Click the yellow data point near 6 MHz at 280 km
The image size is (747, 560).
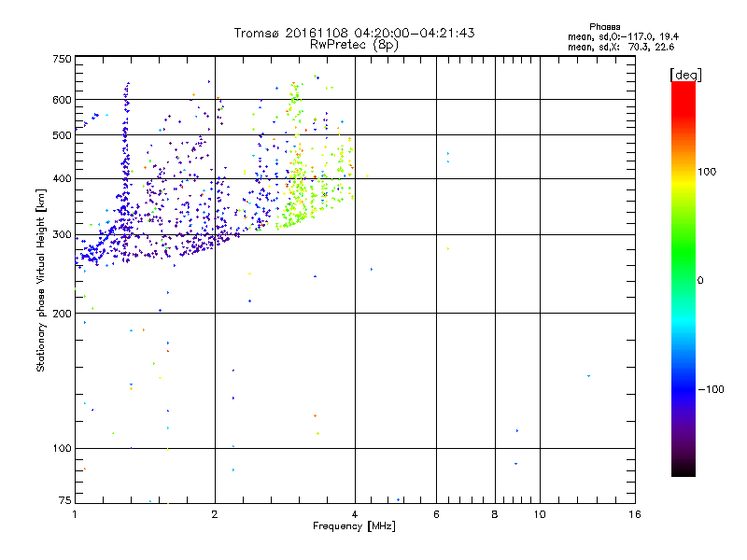tap(448, 248)
